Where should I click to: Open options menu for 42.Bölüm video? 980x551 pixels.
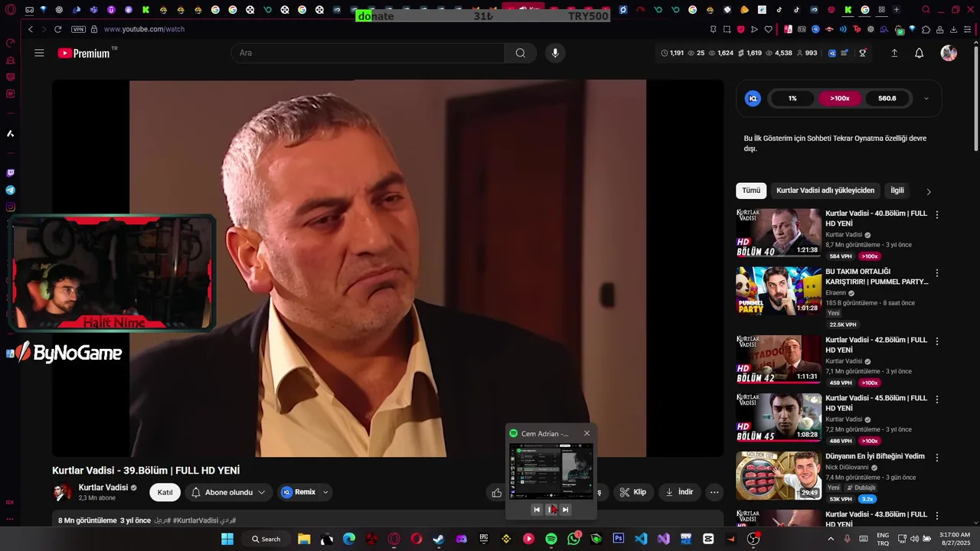937,341
